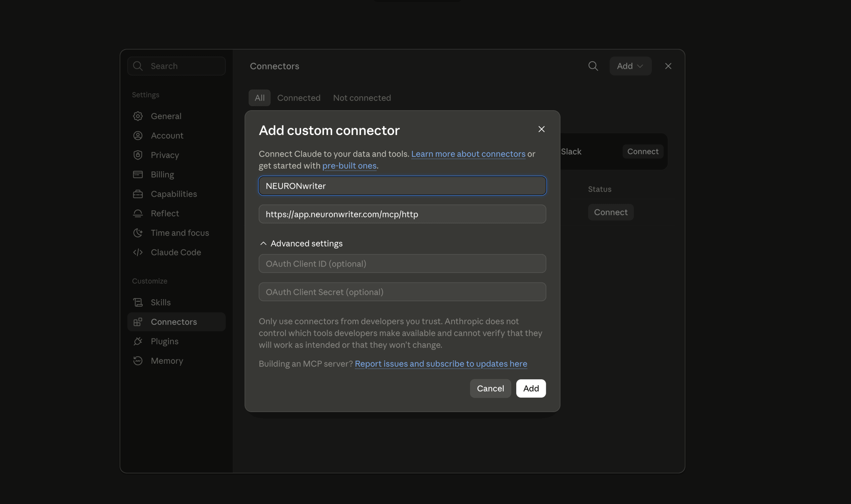
Task: Focus the NEURONwriter name field
Action: click(x=403, y=186)
